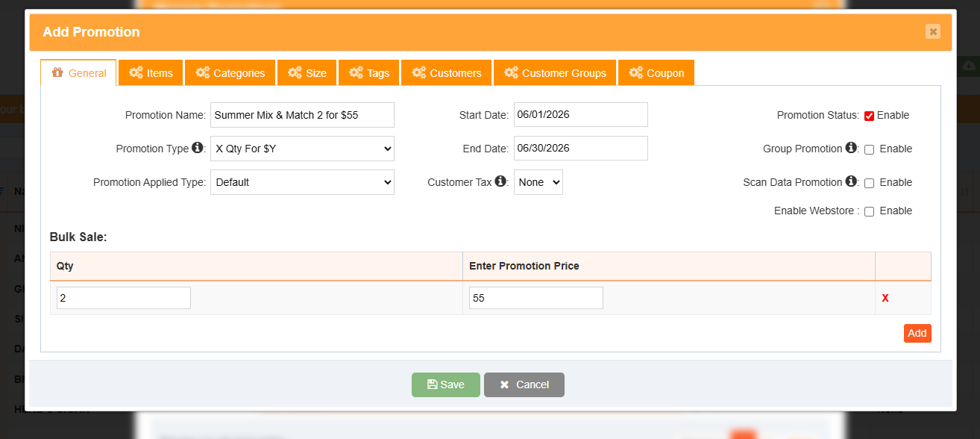Click the promotion price field showing 55

coord(536,298)
